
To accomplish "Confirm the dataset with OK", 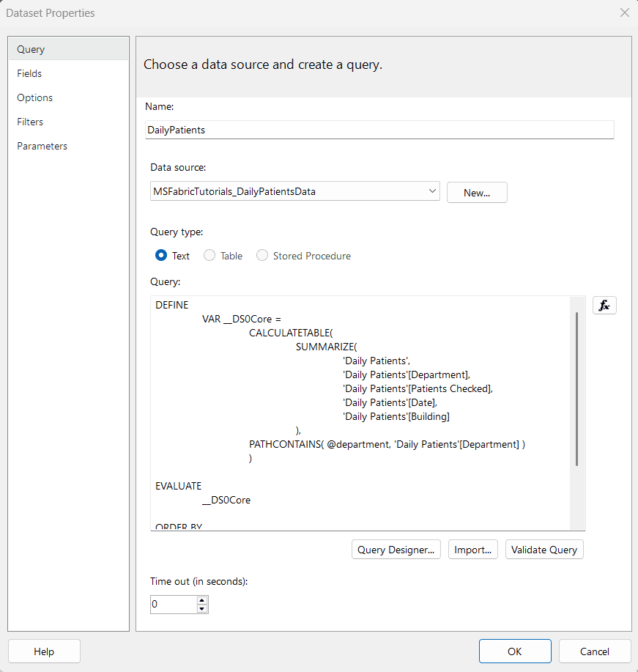I will tap(514, 651).
